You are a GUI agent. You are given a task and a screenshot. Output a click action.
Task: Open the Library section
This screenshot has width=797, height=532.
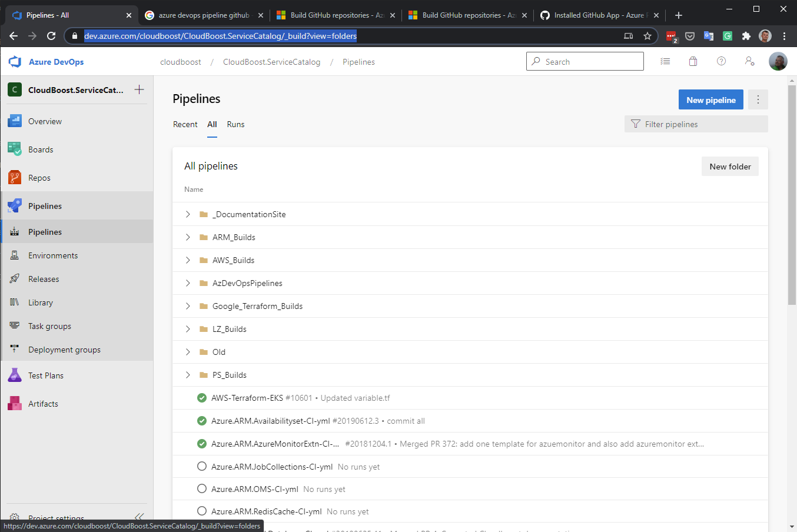click(x=40, y=302)
